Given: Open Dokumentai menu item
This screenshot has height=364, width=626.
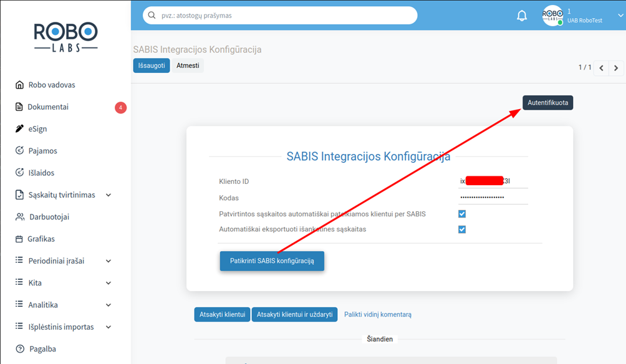Looking at the screenshot, I should point(48,107).
